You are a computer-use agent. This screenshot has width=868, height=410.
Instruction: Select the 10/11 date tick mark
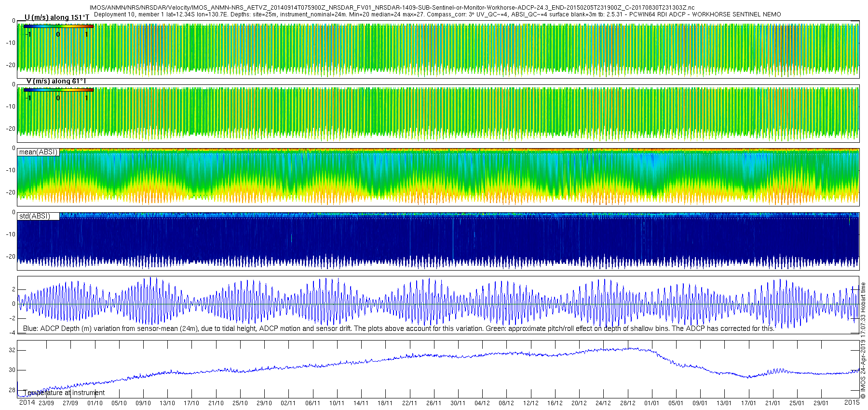coord(337,403)
